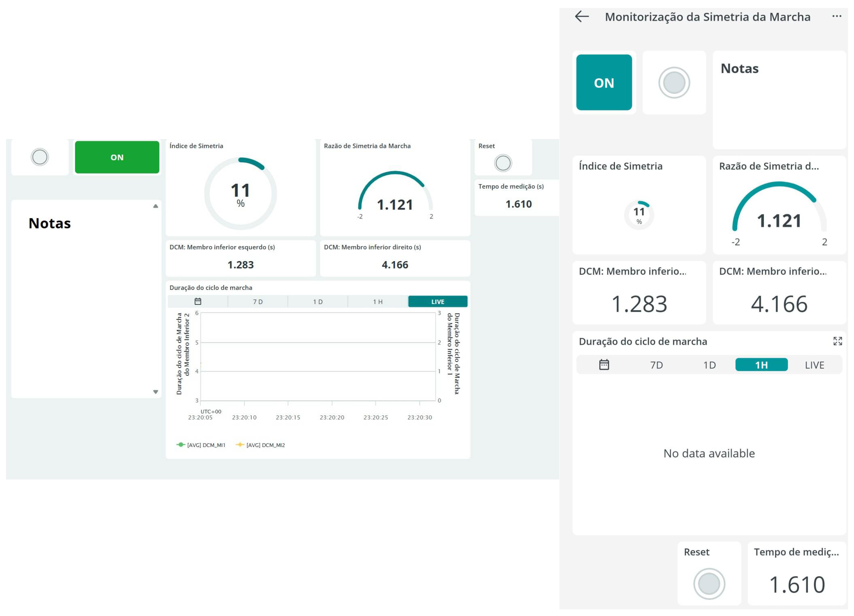Select the 1D range in the mobile chart
The width and height of the screenshot is (854, 616).
[x=709, y=365]
